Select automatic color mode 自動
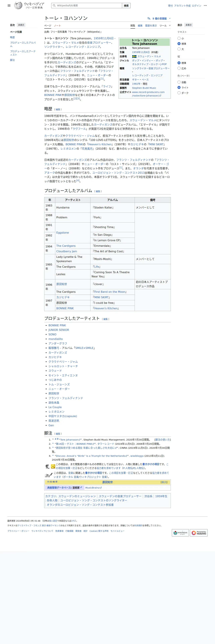Screen dimensions: 215x644 pyautogui.click(x=179, y=82)
